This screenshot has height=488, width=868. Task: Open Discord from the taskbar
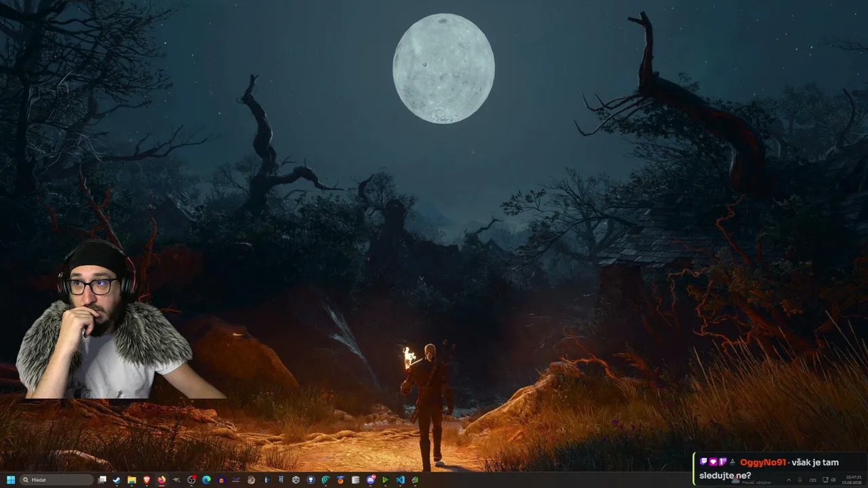371,480
